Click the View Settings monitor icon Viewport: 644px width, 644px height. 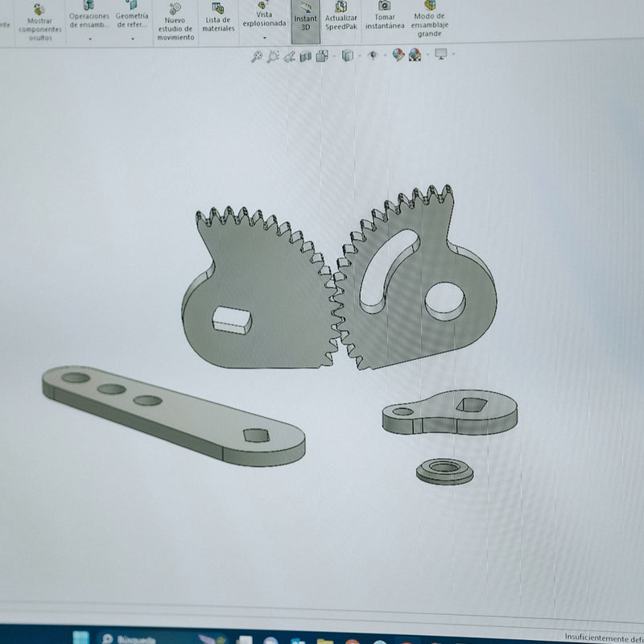[440, 54]
